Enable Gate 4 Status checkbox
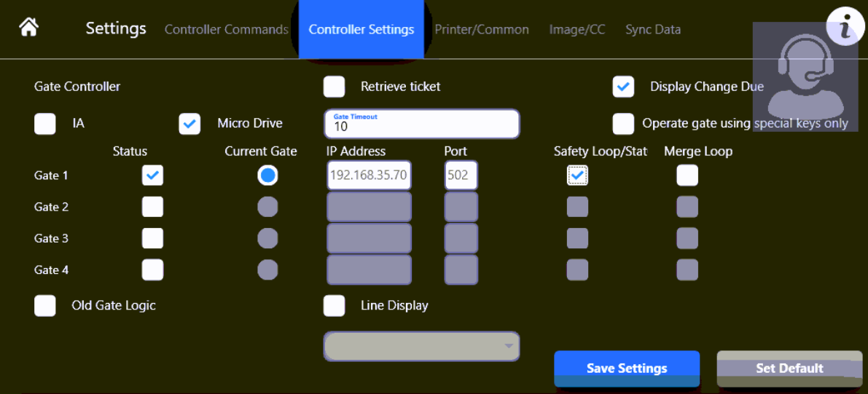Image resolution: width=868 pixels, height=394 pixels. [x=153, y=270]
